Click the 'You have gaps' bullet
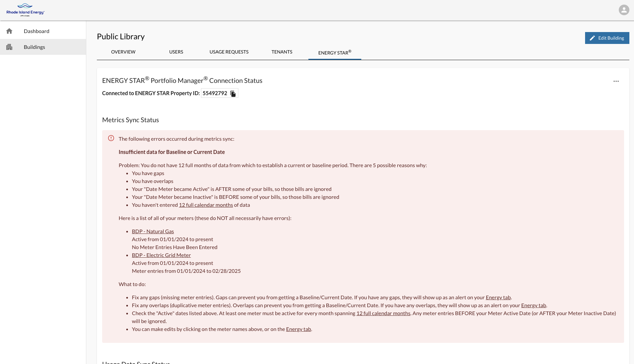This screenshot has width=634, height=364. coord(148,173)
